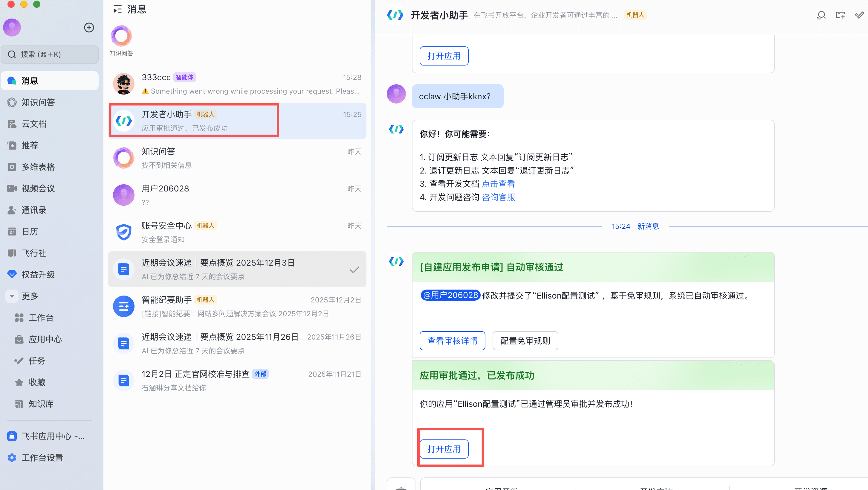Screen dimensions: 868x490
Task: Click the collapse icon beside the 消息 title
Action: 117,9
